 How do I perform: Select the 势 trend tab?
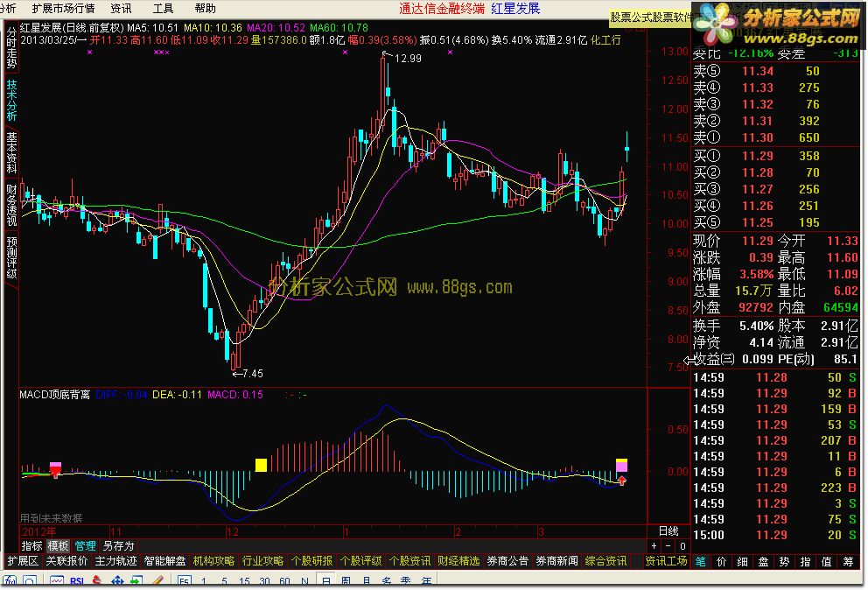point(784,561)
